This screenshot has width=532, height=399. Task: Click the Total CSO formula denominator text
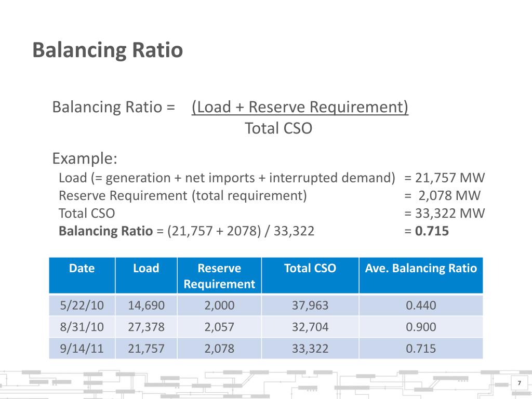pyautogui.click(x=278, y=128)
